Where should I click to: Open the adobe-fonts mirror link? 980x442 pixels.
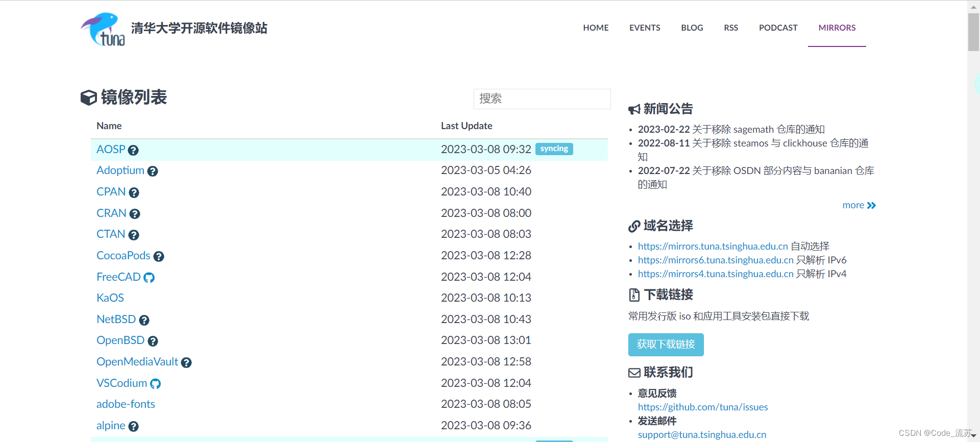click(126, 404)
